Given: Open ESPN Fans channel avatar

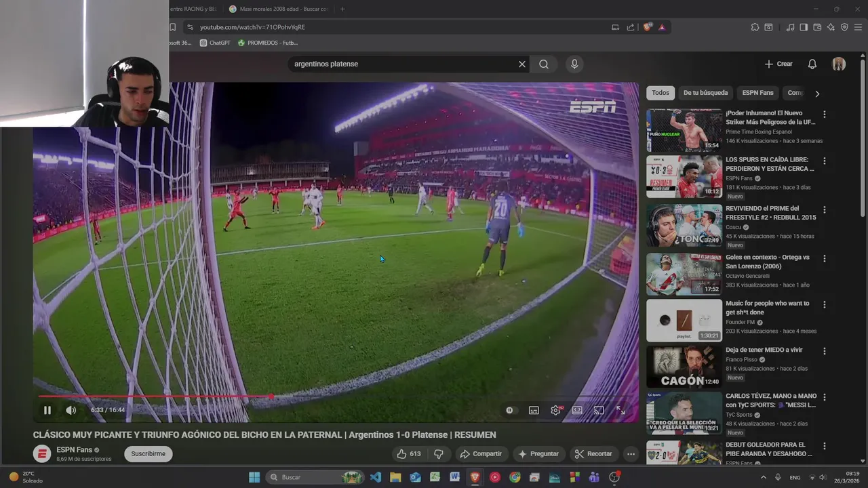Looking at the screenshot, I should pos(42,454).
